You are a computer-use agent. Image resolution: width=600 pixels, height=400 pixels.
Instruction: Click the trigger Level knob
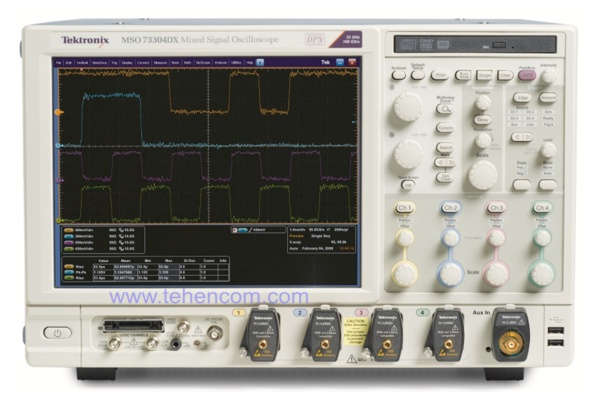click(x=548, y=150)
